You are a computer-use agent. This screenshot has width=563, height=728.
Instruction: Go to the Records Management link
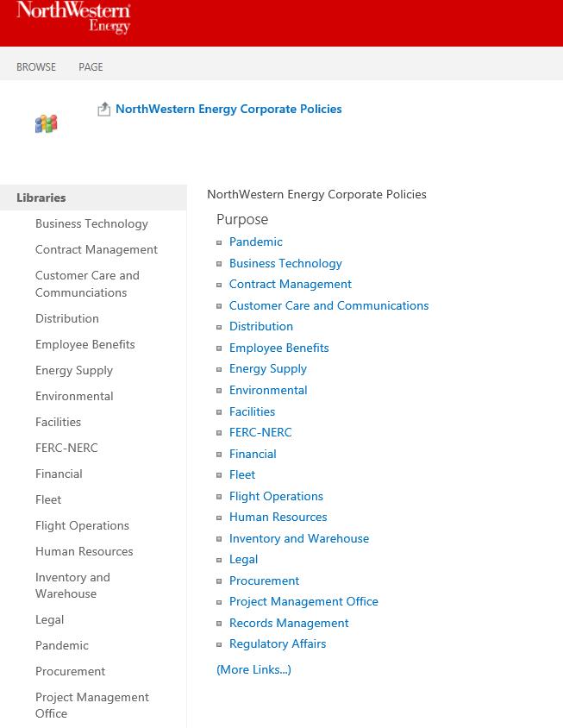289,623
